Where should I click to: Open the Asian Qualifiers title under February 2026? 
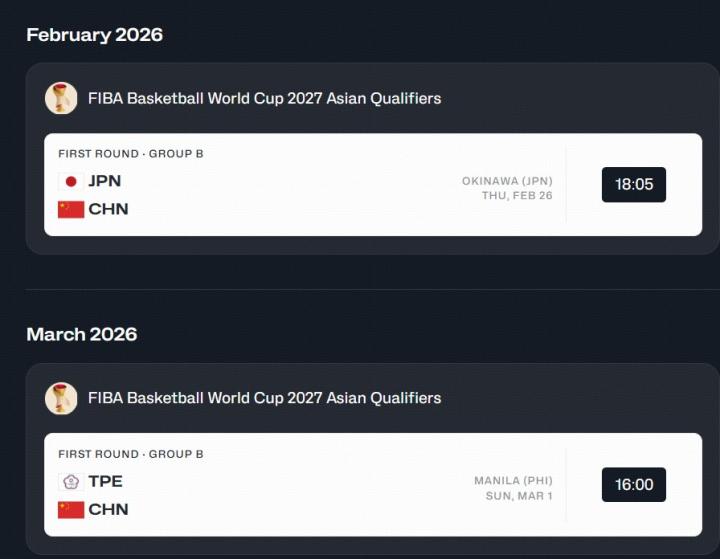tap(264, 98)
